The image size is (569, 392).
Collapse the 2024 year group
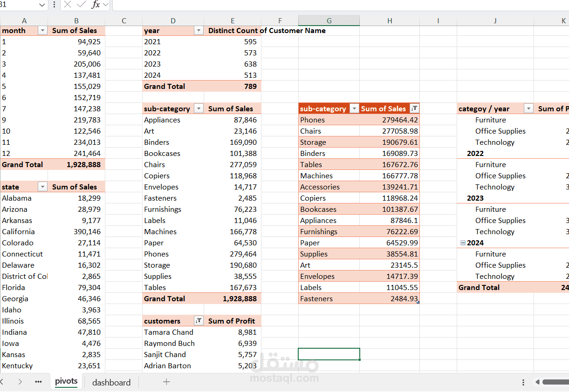463,243
